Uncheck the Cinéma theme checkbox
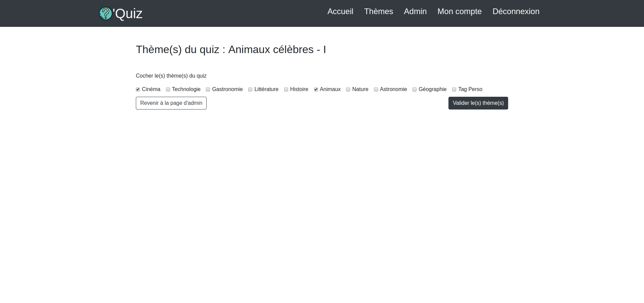 pos(138,89)
